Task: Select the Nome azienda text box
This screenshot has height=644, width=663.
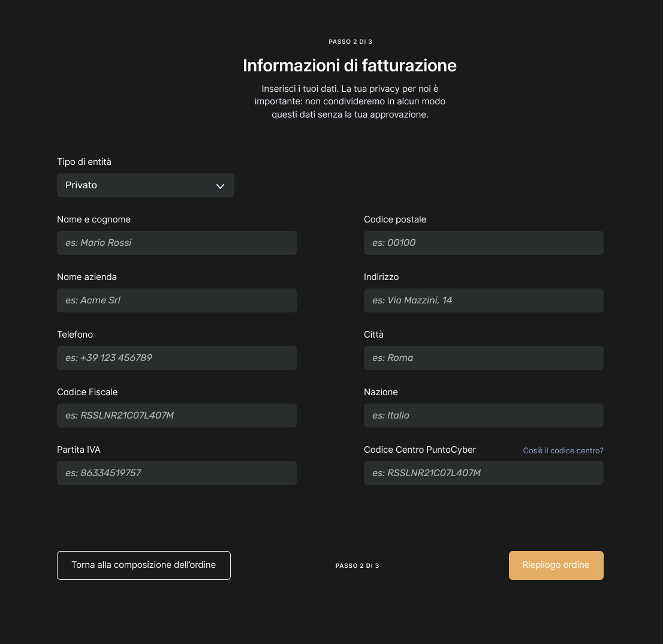Action: [176, 300]
